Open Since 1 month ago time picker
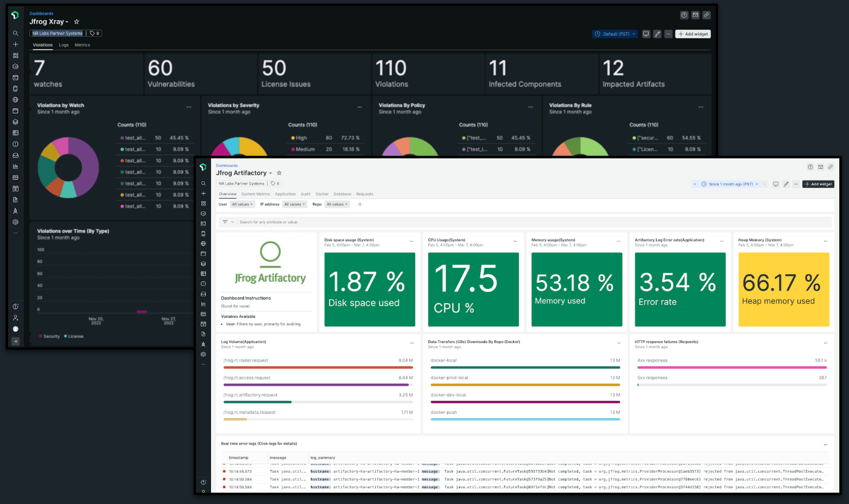 (730, 184)
